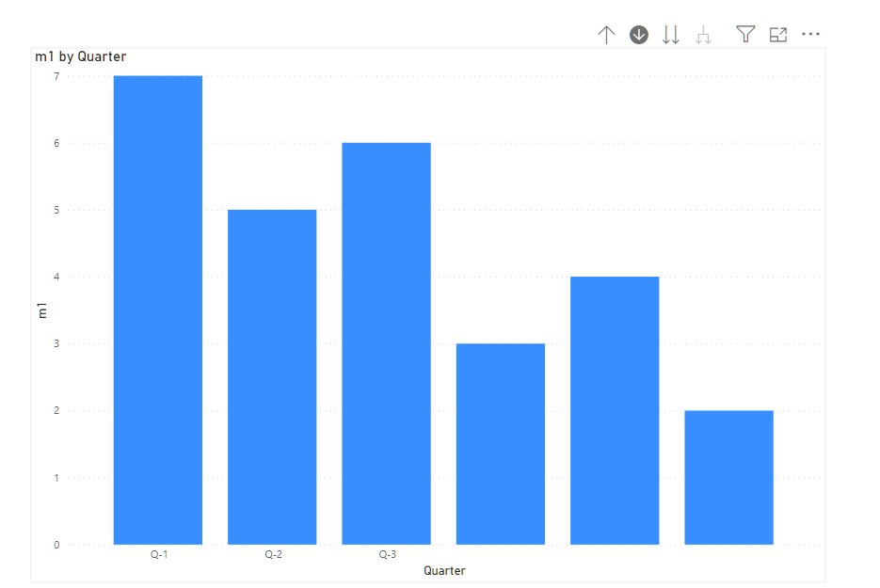Click the Q-1 axis label
Image resolution: width=880 pixels, height=588 pixels.
[x=159, y=554]
